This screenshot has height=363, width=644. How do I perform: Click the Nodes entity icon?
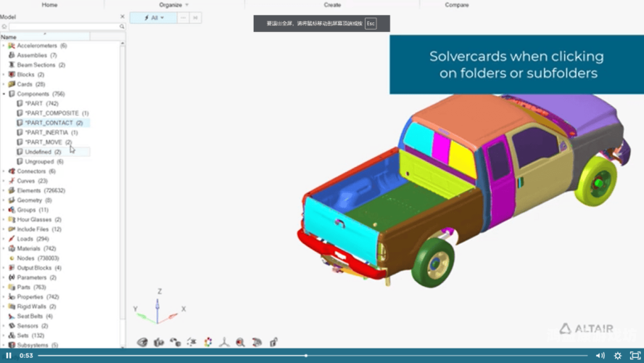click(x=12, y=258)
